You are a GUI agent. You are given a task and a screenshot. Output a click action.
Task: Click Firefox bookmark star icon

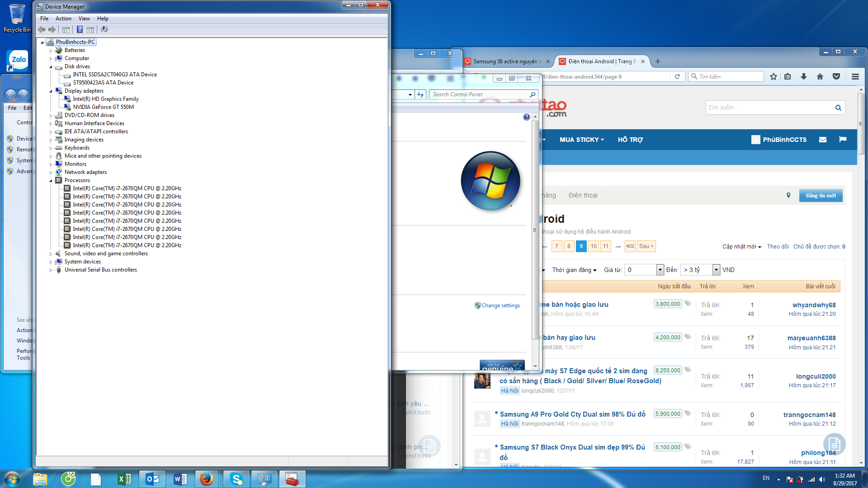pos(774,77)
